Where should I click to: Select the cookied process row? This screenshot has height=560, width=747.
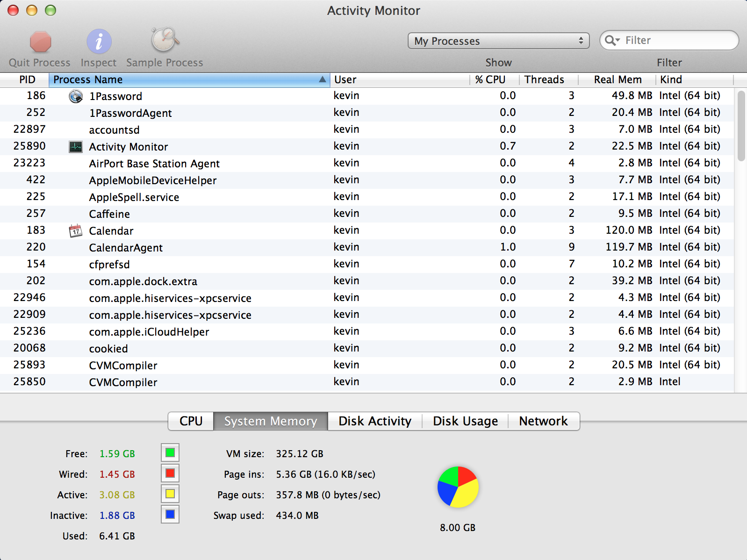367,349
